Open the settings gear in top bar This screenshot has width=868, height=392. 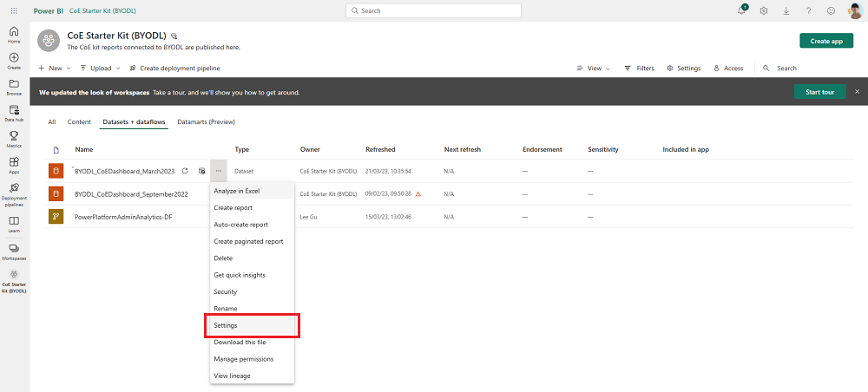(x=764, y=10)
